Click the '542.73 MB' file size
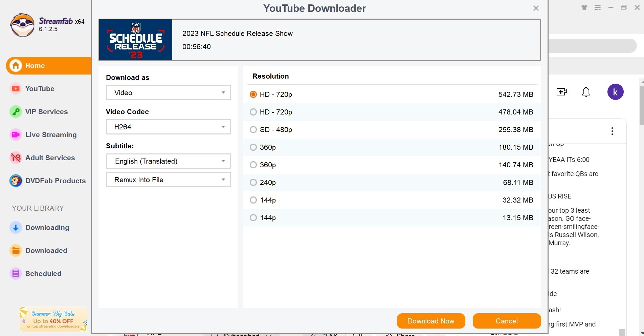 [x=516, y=94]
